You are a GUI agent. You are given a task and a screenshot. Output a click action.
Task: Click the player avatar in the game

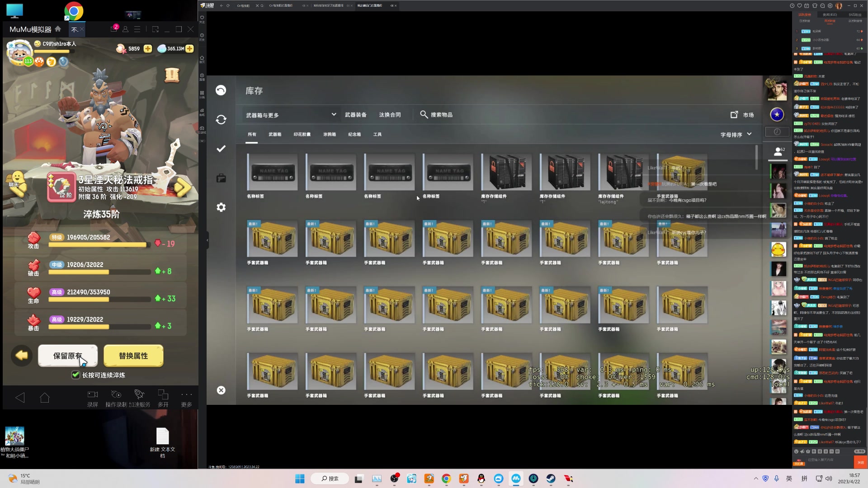tap(19, 52)
